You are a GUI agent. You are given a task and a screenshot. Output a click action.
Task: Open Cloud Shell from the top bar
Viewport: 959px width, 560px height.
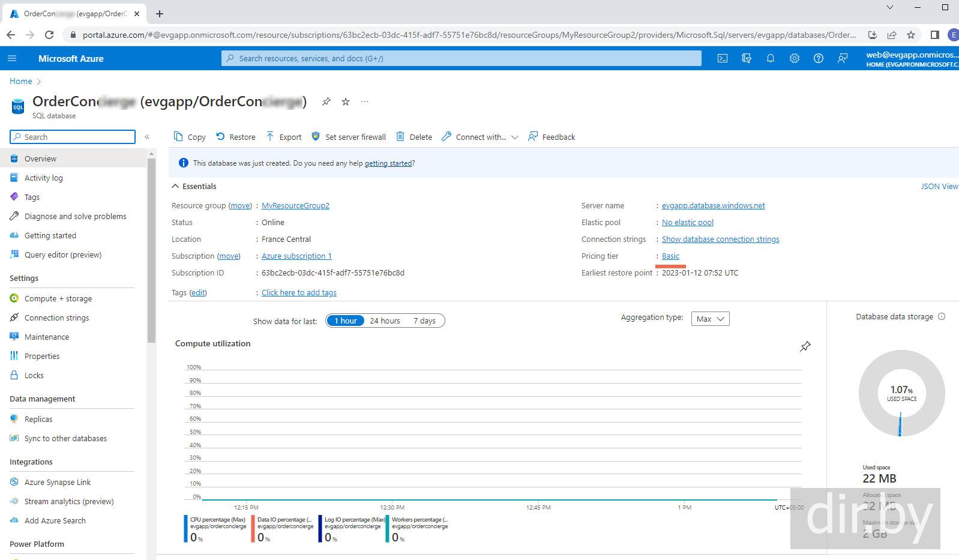723,58
